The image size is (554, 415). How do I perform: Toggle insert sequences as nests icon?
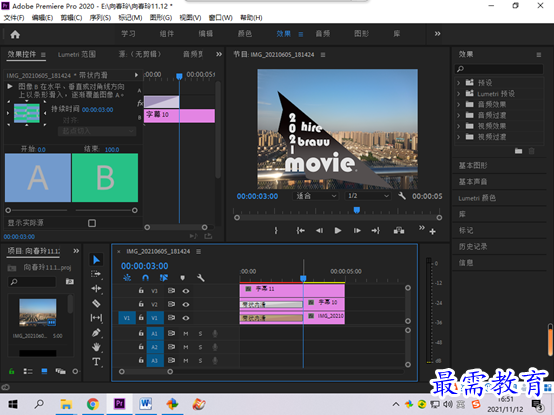pyautogui.click(x=127, y=278)
